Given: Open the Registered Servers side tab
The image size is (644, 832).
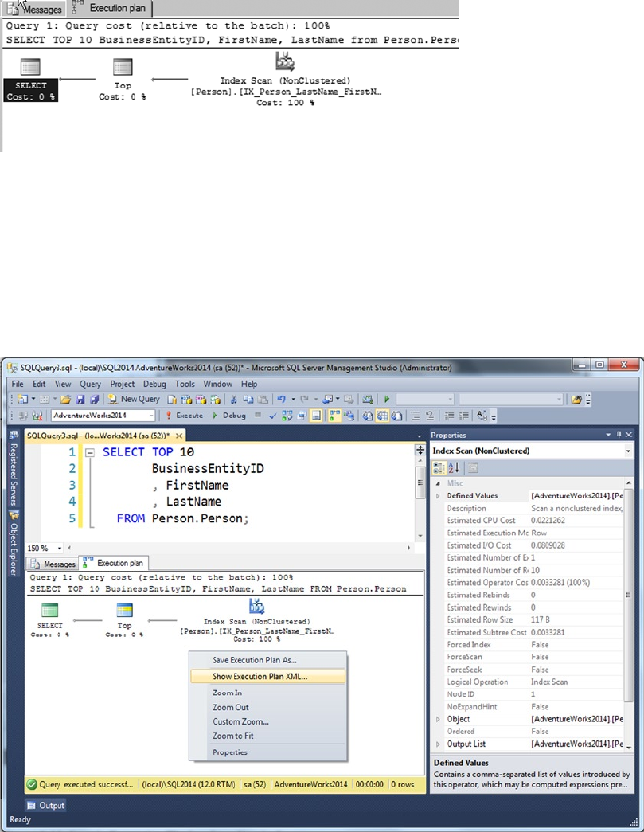Looking at the screenshot, I should 14,468.
